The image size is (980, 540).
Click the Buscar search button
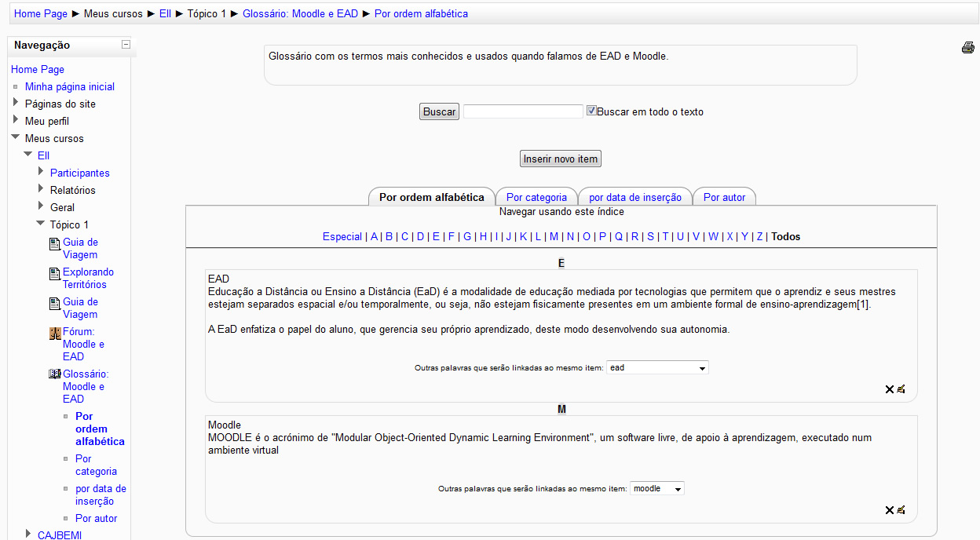(439, 111)
